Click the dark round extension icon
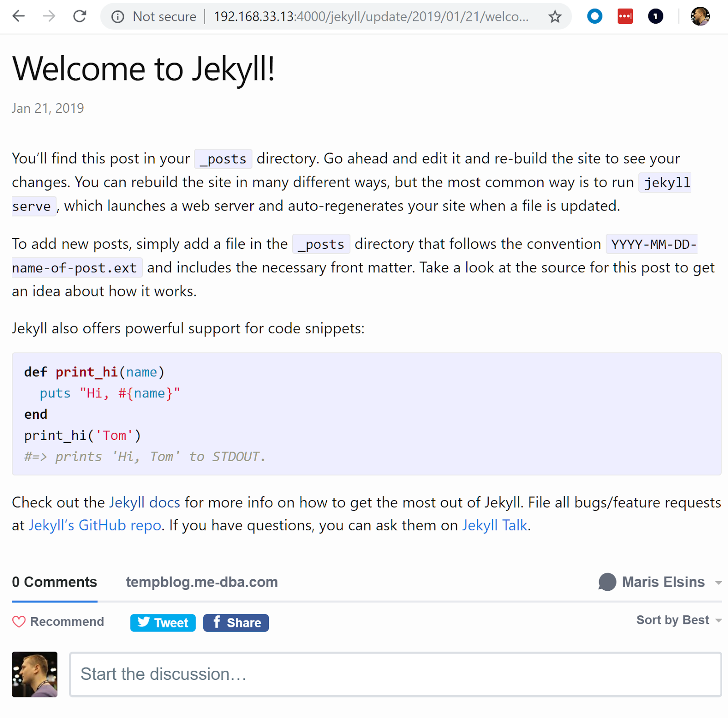 click(x=655, y=17)
